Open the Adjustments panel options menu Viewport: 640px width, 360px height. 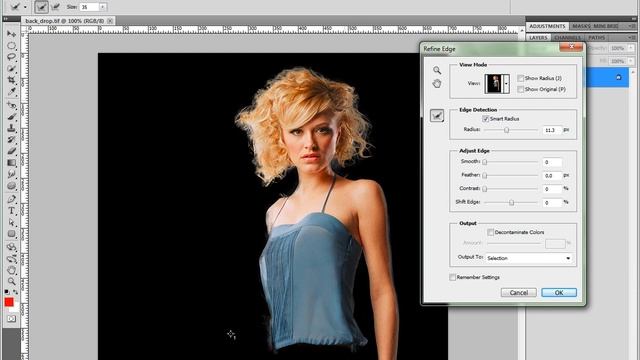click(x=633, y=26)
